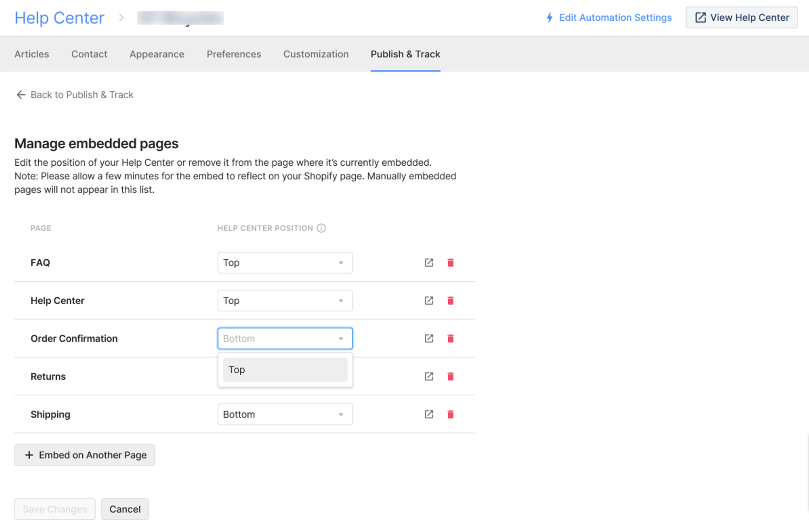The width and height of the screenshot is (809, 532).
Task: Open the Shipping page in a new tab
Action: pos(428,414)
